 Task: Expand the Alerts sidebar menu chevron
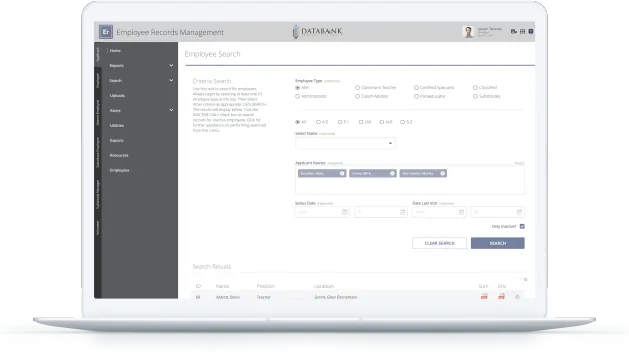[171, 110]
